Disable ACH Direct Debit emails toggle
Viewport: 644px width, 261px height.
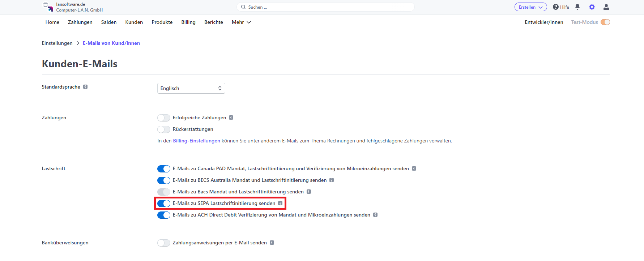click(x=164, y=215)
